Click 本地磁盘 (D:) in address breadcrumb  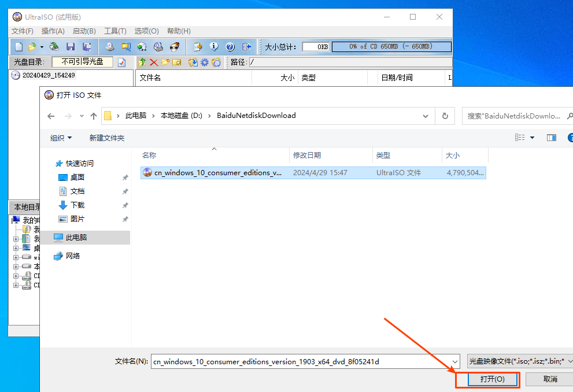[181, 116]
